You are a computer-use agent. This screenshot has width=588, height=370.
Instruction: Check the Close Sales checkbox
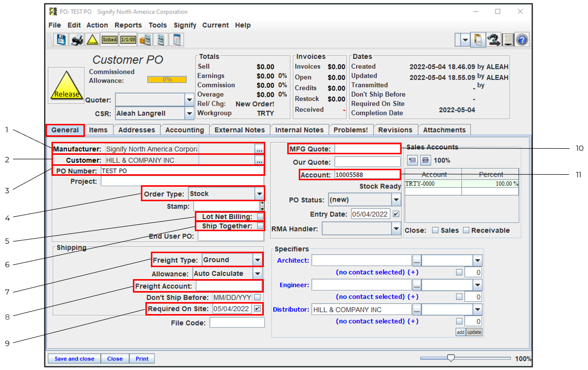pos(435,230)
